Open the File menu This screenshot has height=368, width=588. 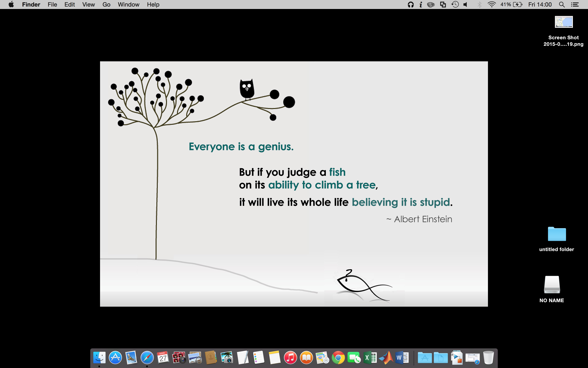coord(52,4)
